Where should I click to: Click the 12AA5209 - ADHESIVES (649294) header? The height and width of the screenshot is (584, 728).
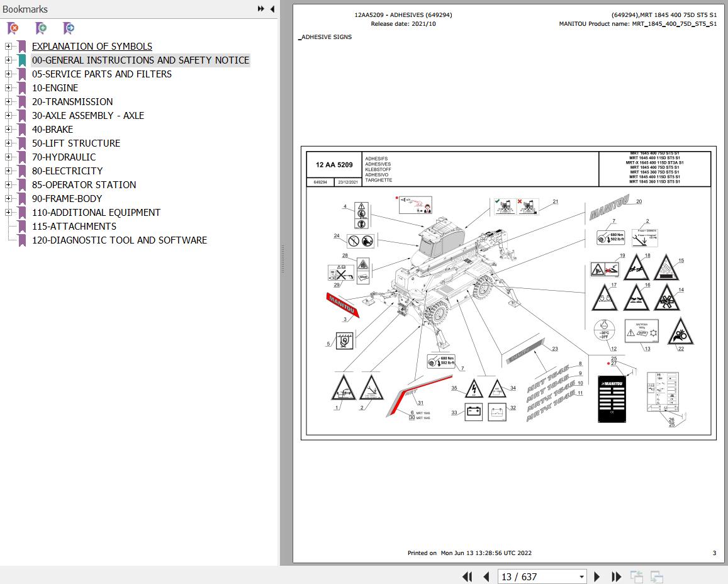point(403,15)
